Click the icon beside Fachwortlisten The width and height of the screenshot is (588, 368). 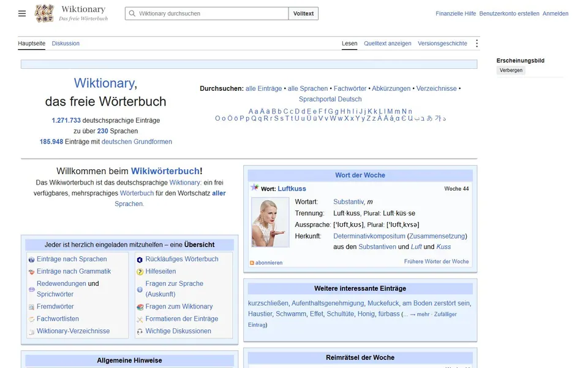point(31,319)
